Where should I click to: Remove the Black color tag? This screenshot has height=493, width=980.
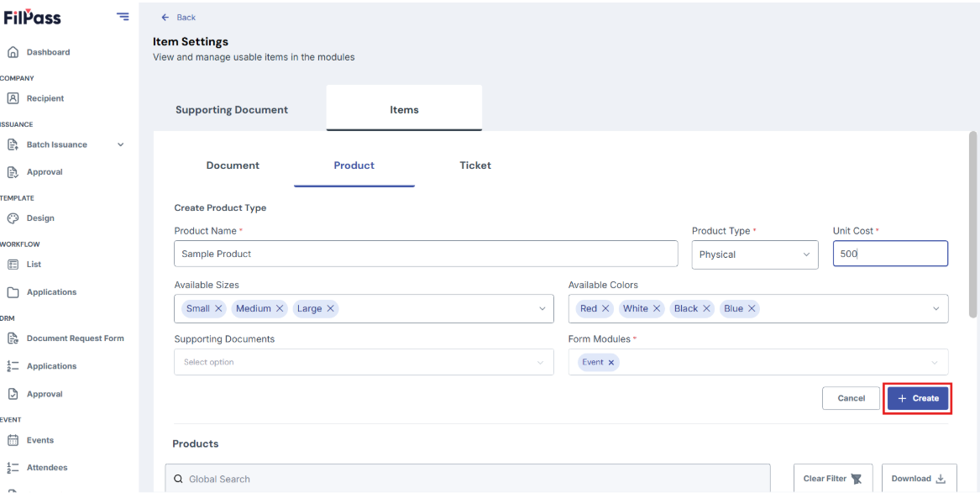pyautogui.click(x=707, y=308)
